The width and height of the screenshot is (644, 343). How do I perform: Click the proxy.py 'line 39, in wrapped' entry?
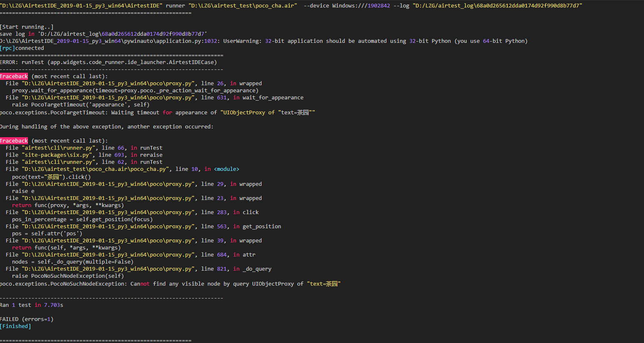[x=134, y=241]
